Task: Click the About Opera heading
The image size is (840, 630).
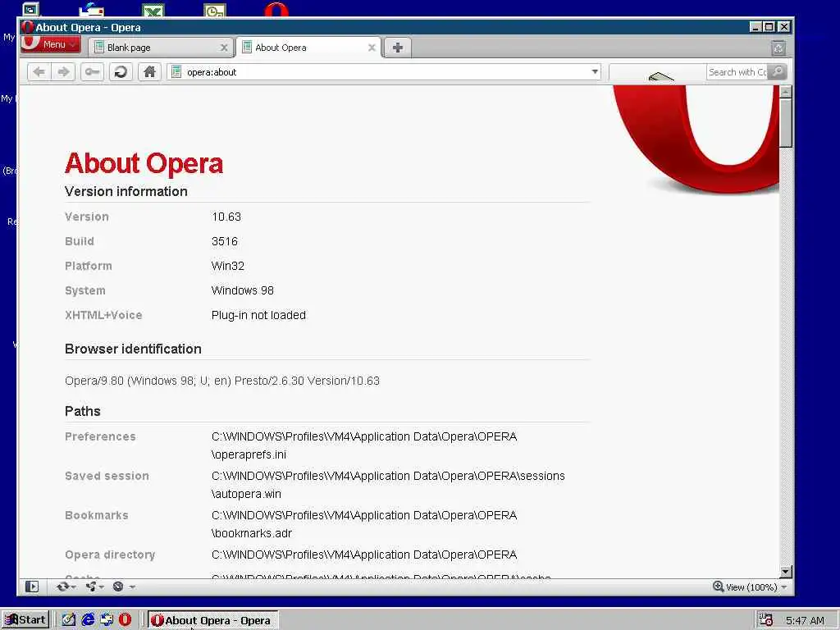Action: pyautogui.click(x=144, y=163)
